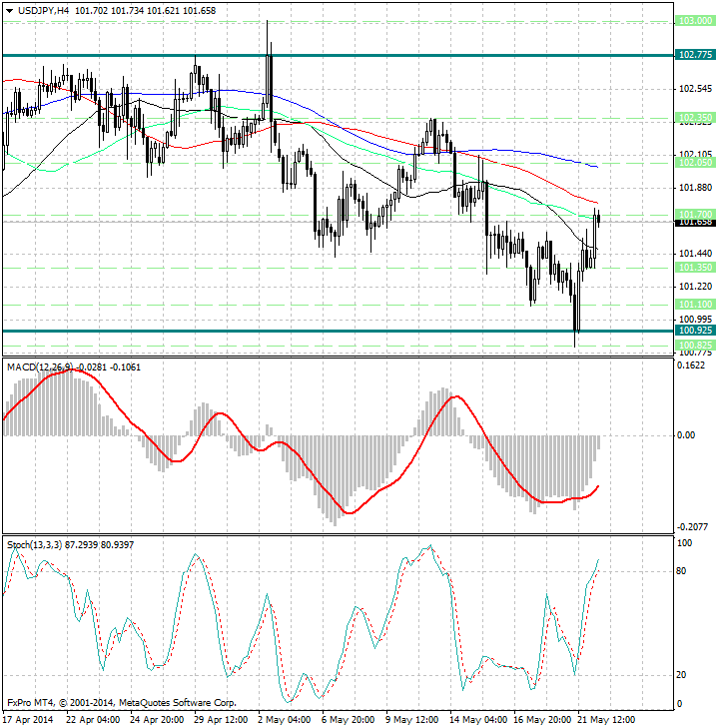Click the 102.350 price level tag
Screen dimensions: 716x728
tap(693, 118)
